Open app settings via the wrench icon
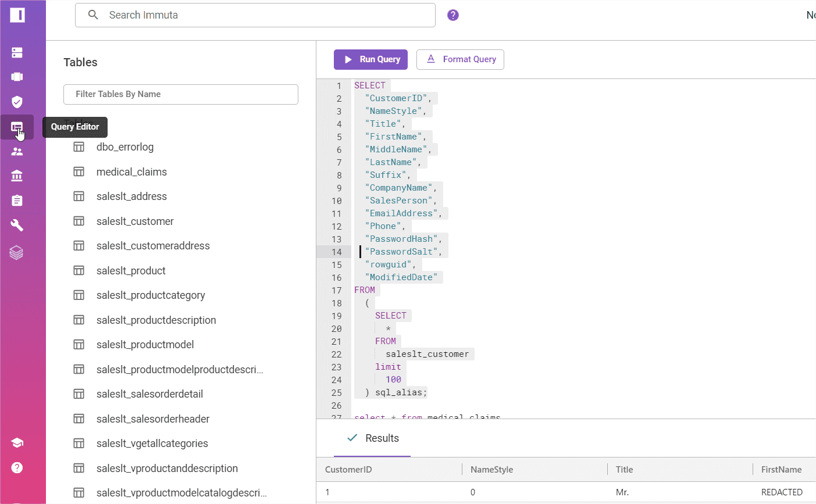This screenshot has width=816, height=504. (x=16, y=224)
